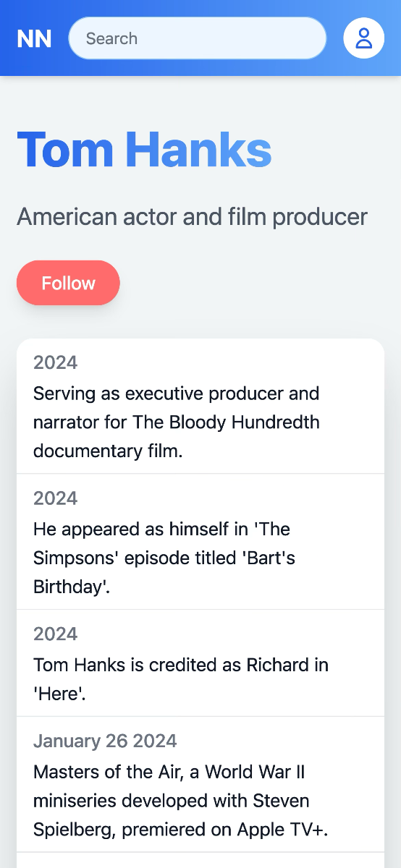401x868 pixels.
Task: Click the NN site logo
Action: (x=34, y=38)
